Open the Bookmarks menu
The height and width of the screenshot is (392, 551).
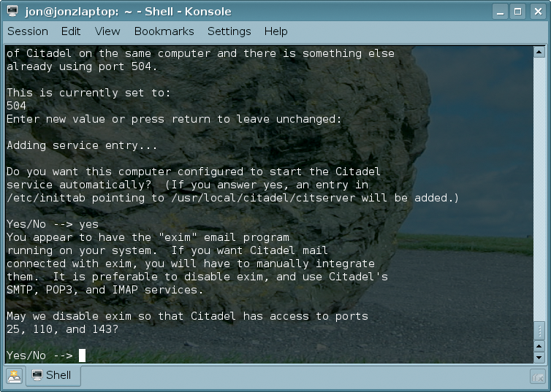(x=164, y=31)
